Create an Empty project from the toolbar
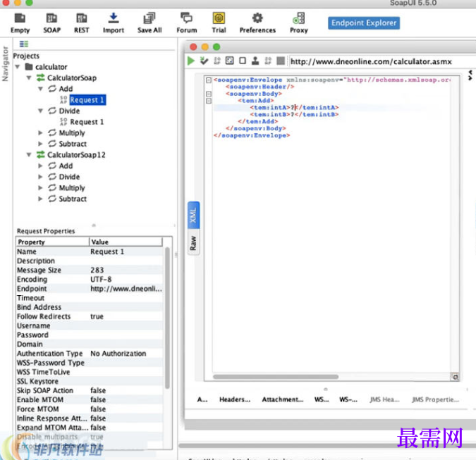Image resolution: width=476 pixels, height=460 pixels. coord(20,23)
